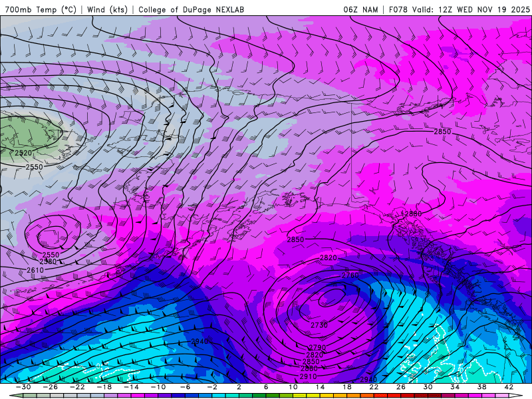The image size is (532, 399).
Task: Click the "College of DuPage NEXLAB" text
Action: 191,9
